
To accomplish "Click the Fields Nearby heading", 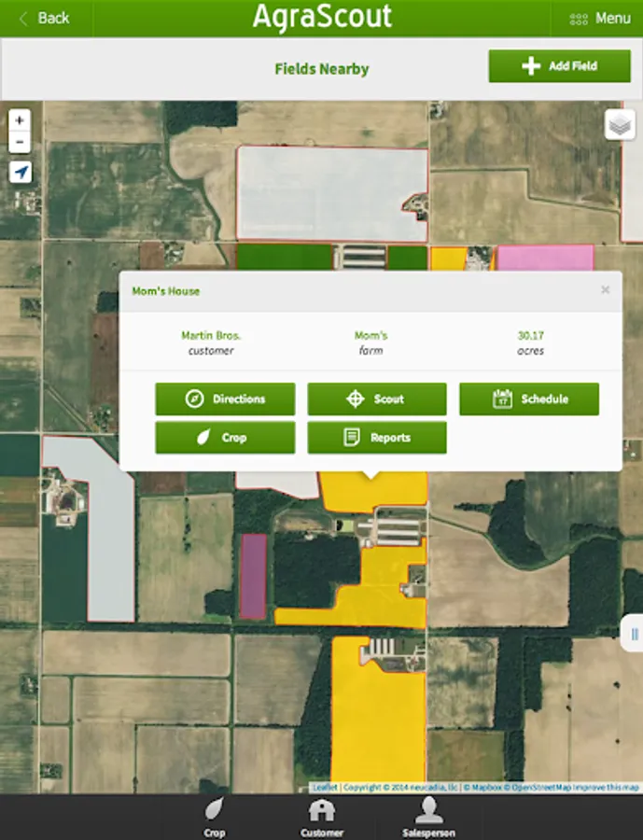I will point(321,69).
